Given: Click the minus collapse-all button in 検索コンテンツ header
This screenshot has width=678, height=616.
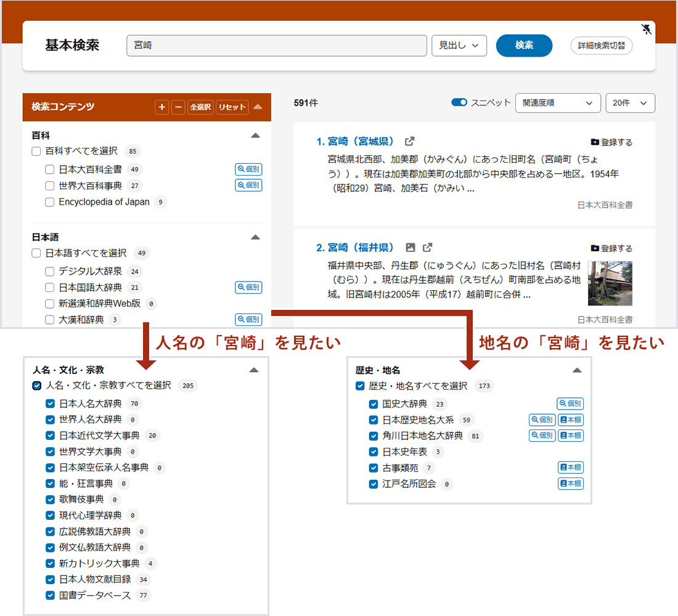Looking at the screenshot, I should coord(178,107).
